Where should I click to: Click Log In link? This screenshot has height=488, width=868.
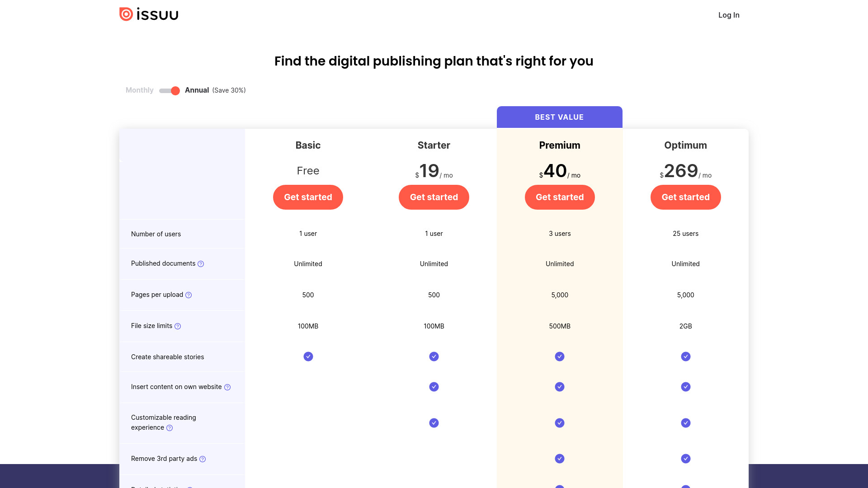coord(729,15)
